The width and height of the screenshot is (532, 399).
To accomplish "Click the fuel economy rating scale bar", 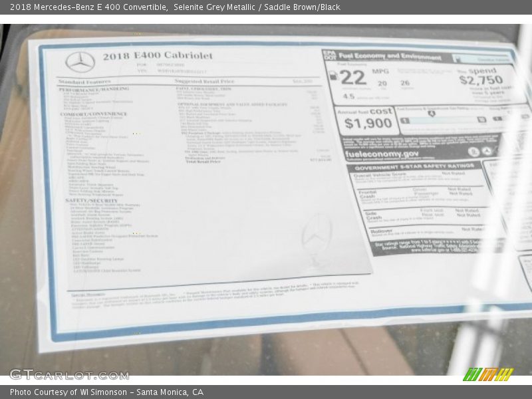I will click(443, 120).
